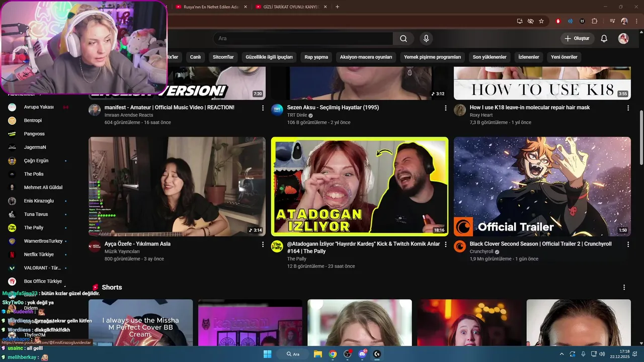Open TRT Dinle channel link
The image size is (644, 362).
297,115
